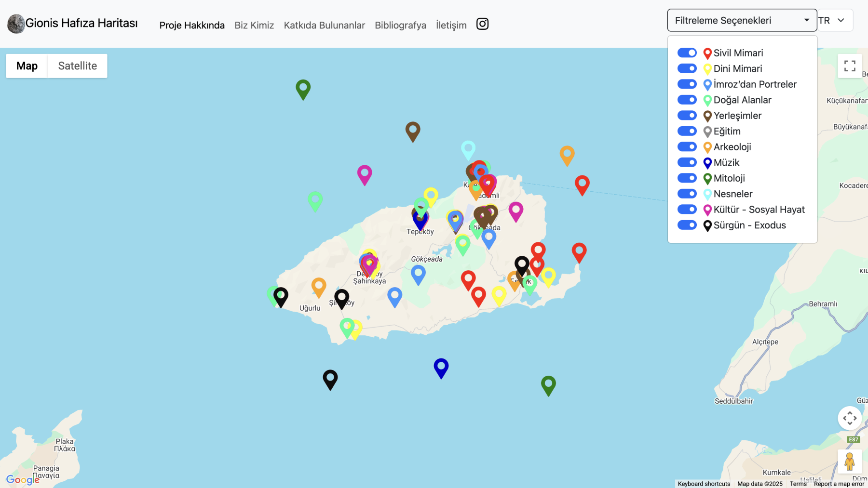
Task: Go to the Bibliografya page
Action: pos(400,25)
